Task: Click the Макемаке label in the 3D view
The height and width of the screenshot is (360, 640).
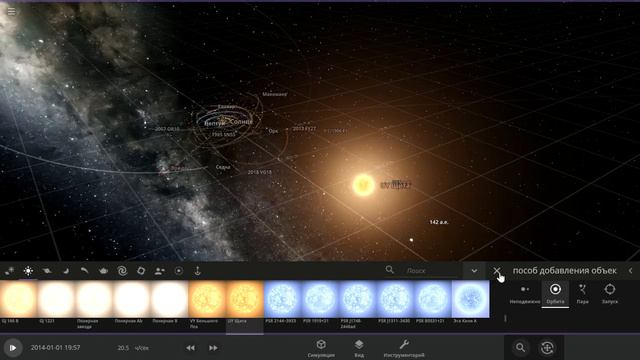Action: click(274, 94)
